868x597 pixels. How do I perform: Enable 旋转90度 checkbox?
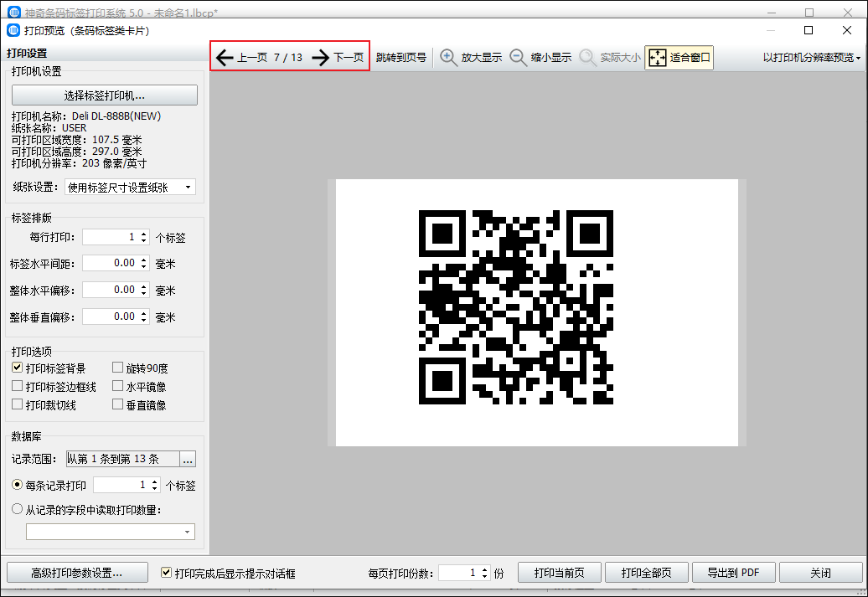(117, 368)
